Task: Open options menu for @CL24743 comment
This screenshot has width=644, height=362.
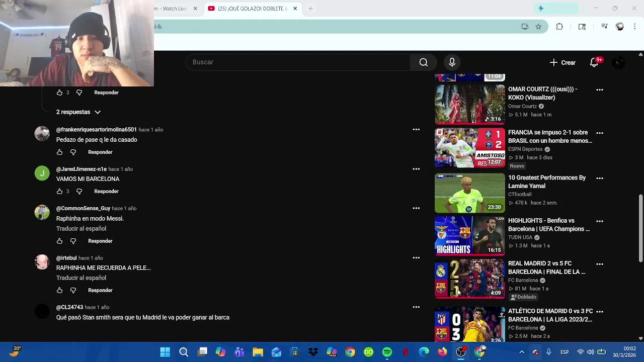Action: 416,307
